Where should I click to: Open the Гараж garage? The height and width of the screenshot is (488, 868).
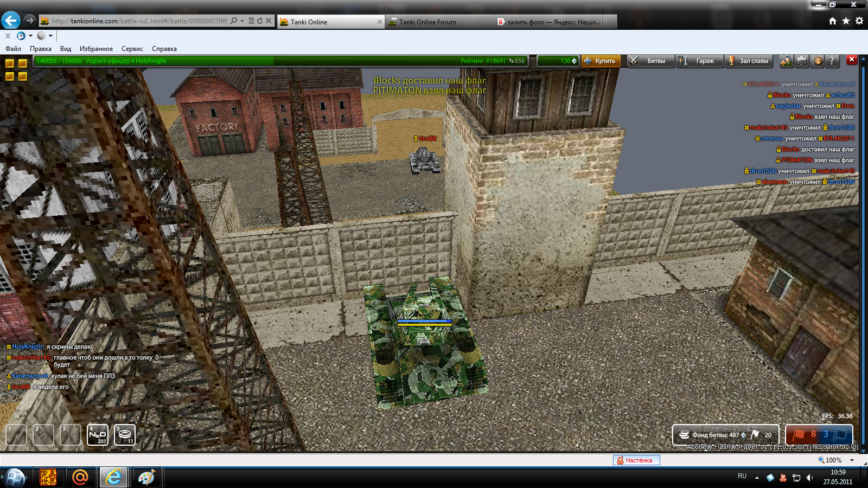pos(700,61)
